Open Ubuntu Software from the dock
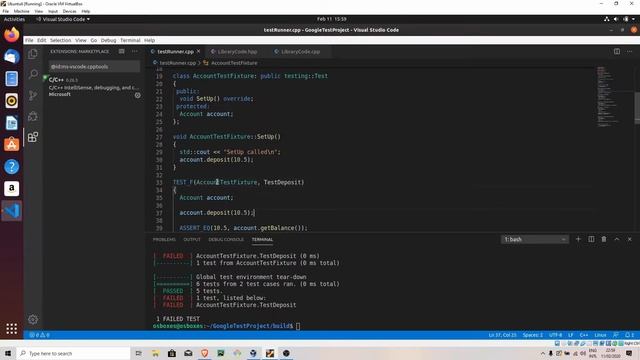This screenshot has height=360, width=640. click(11, 144)
